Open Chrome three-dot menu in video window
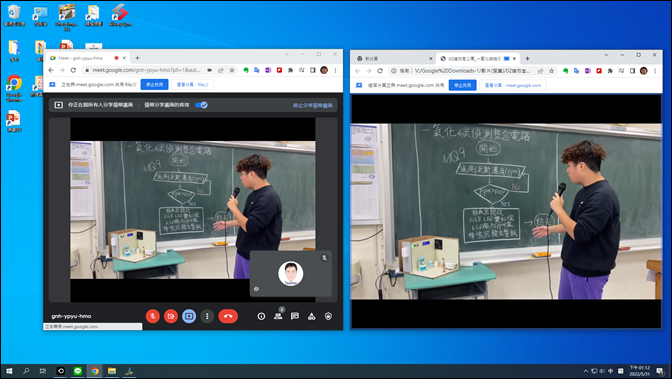This screenshot has width=672, height=379. click(655, 71)
